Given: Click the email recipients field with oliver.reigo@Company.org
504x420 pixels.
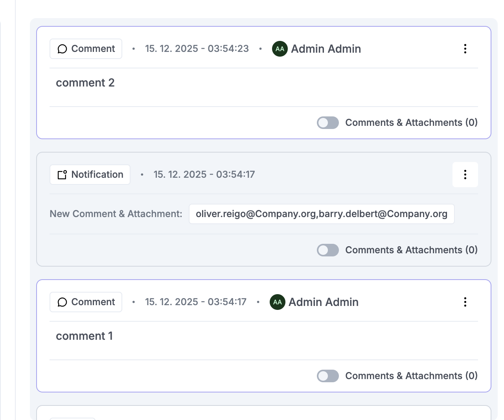Looking at the screenshot, I should pyautogui.click(x=321, y=214).
